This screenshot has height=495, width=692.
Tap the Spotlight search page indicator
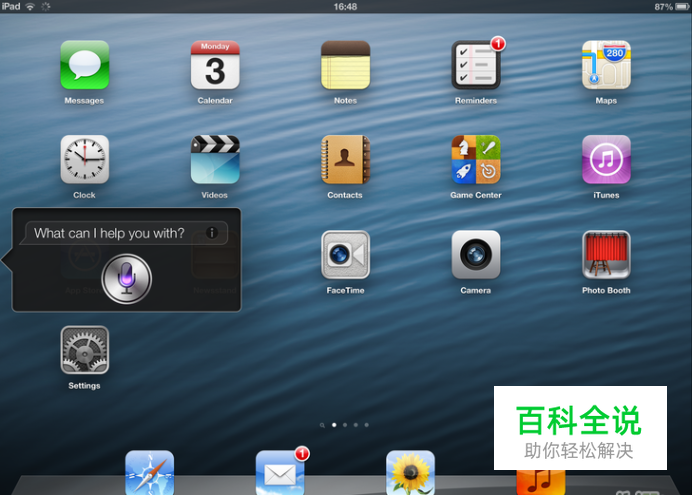[x=322, y=425]
